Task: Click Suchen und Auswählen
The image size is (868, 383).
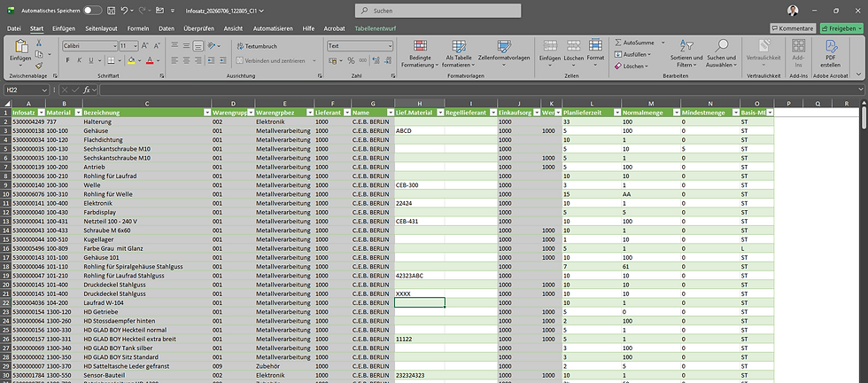Action: (x=721, y=54)
